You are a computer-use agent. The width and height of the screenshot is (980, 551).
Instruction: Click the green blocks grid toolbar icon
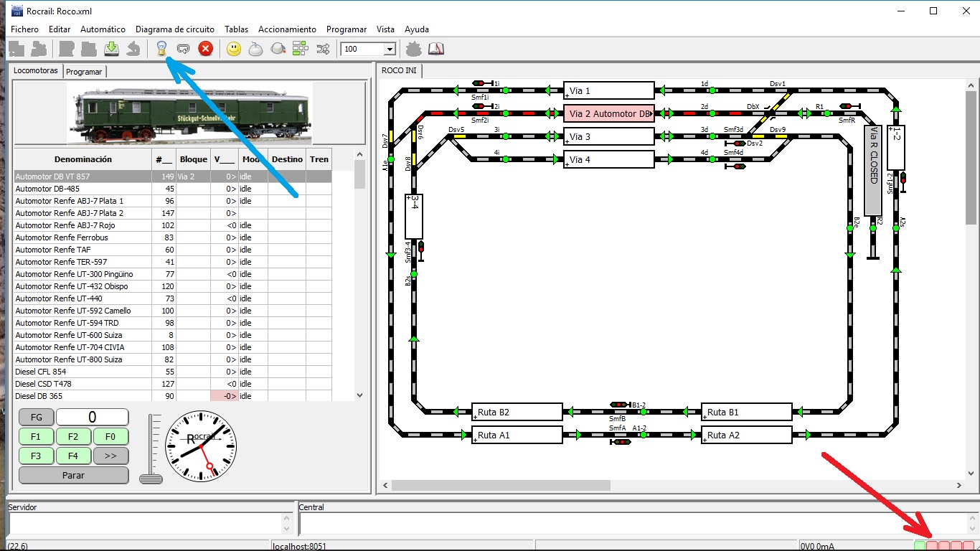(300, 49)
